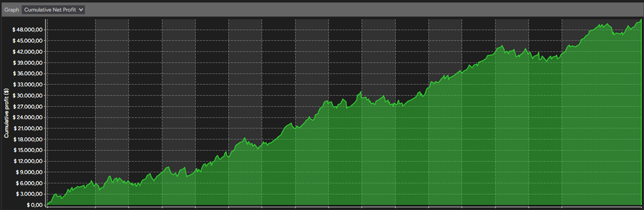Viewport: 644px width, 210px height.
Task: Click the $ 42.000,00 axis label
Action: (x=29, y=52)
